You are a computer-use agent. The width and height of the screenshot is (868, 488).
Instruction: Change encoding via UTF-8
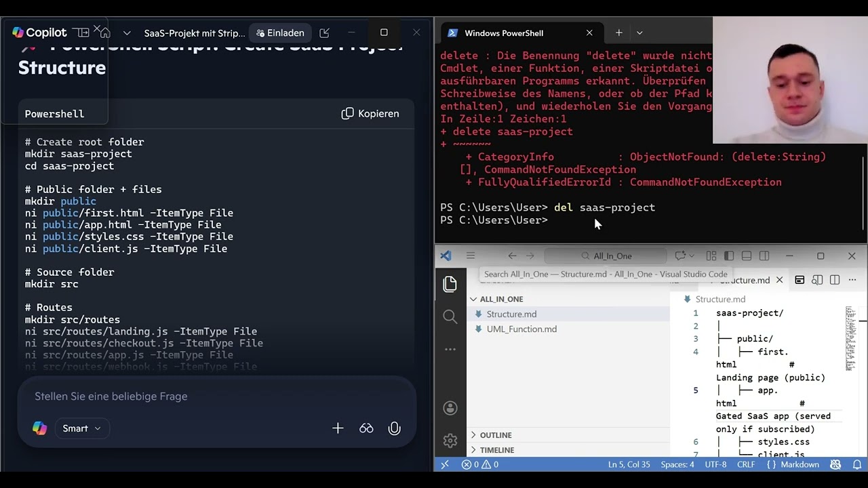(x=715, y=464)
